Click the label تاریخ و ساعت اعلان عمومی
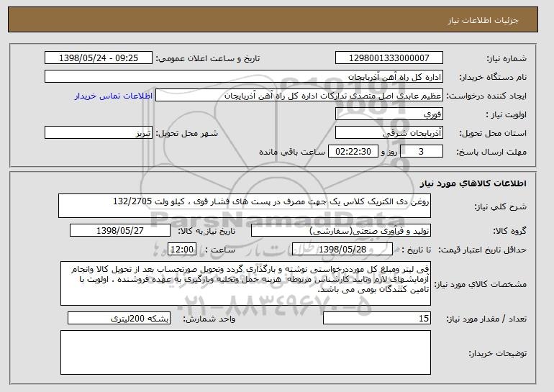The width and height of the screenshot is (554, 392). [x=208, y=59]
